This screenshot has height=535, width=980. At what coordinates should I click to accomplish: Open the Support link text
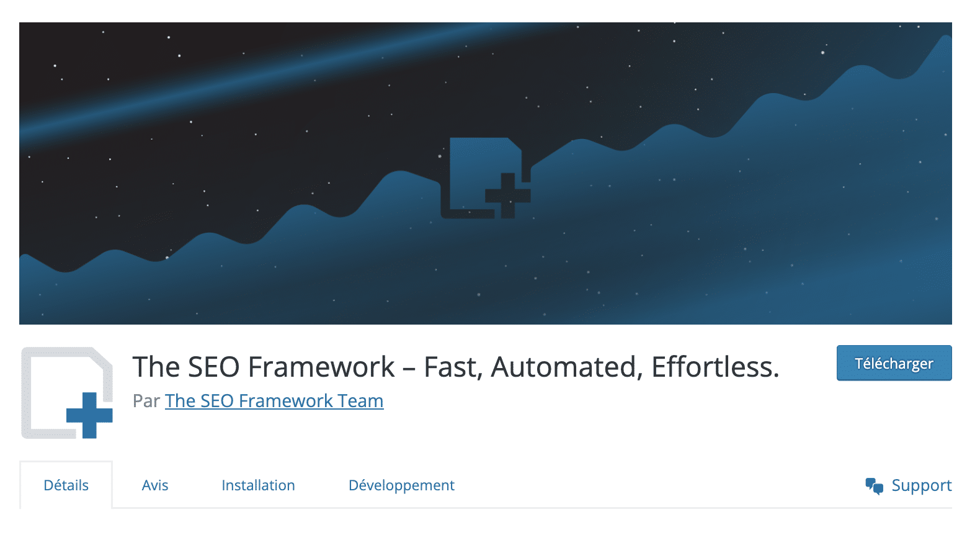pyautogui.click(x=921, y=485)
